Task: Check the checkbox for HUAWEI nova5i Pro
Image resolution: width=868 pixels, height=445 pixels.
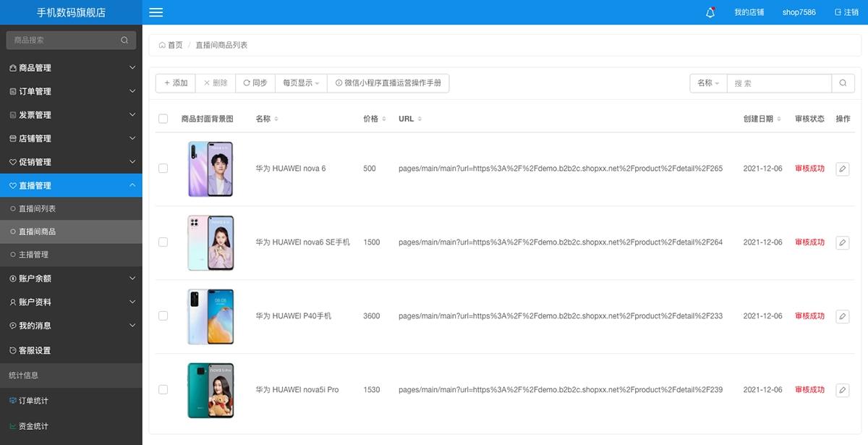Action: (x=163, y=389)
